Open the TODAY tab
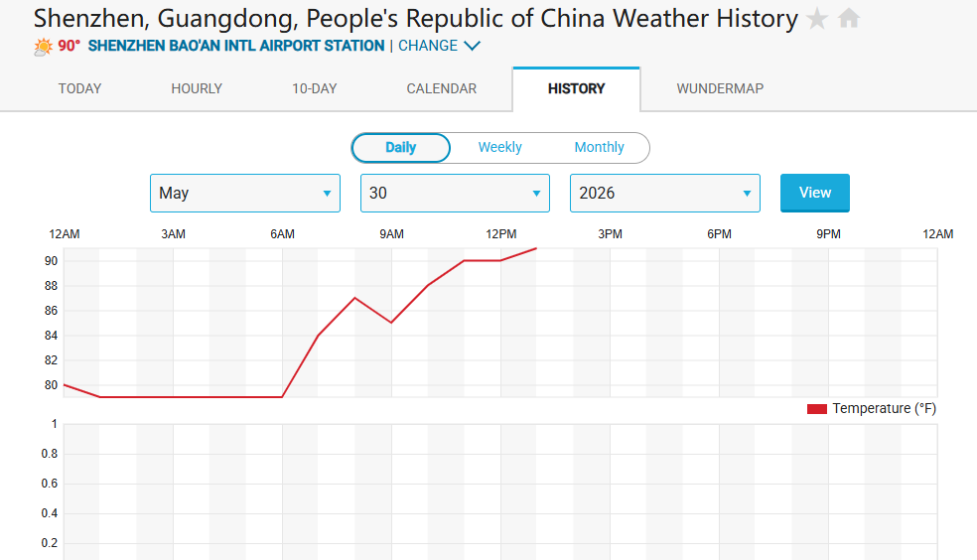 click(x=79, y=88)
